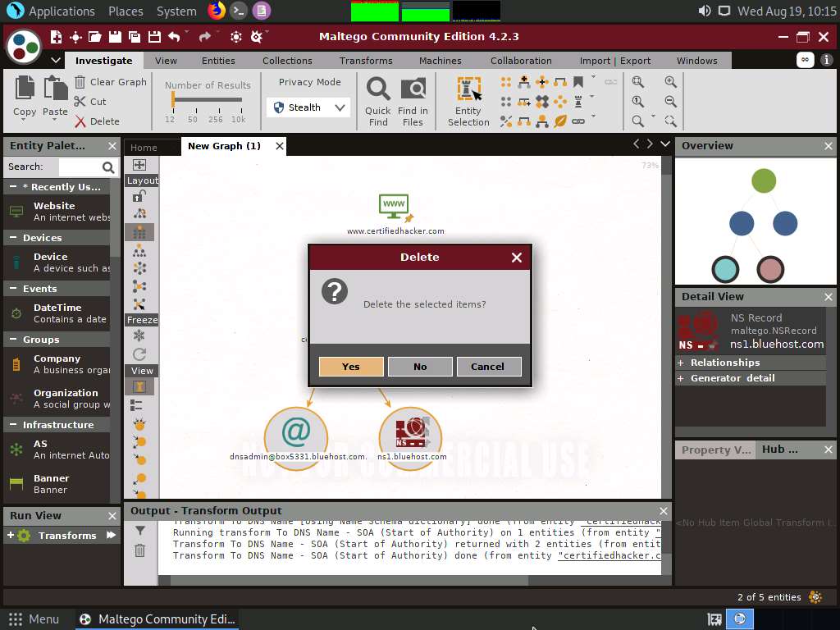Screen dimensions: 840x630
Task: Switch to the Hub panel tab
Action: [x=780, y=450]
